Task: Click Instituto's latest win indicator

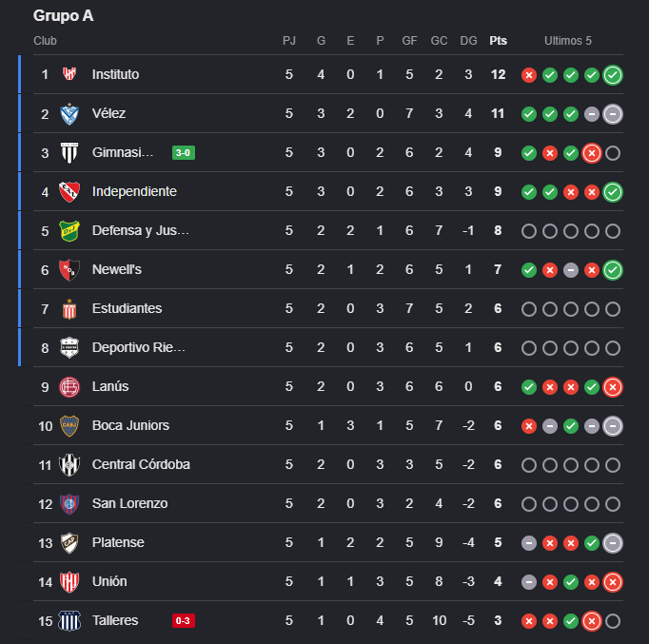Action: click(x=613, y=75)
